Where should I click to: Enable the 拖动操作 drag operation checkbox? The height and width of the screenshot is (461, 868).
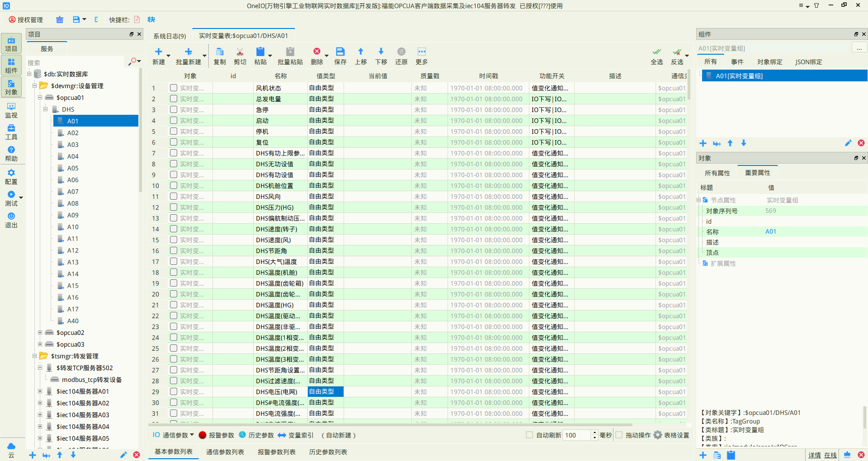pos(619,435)
